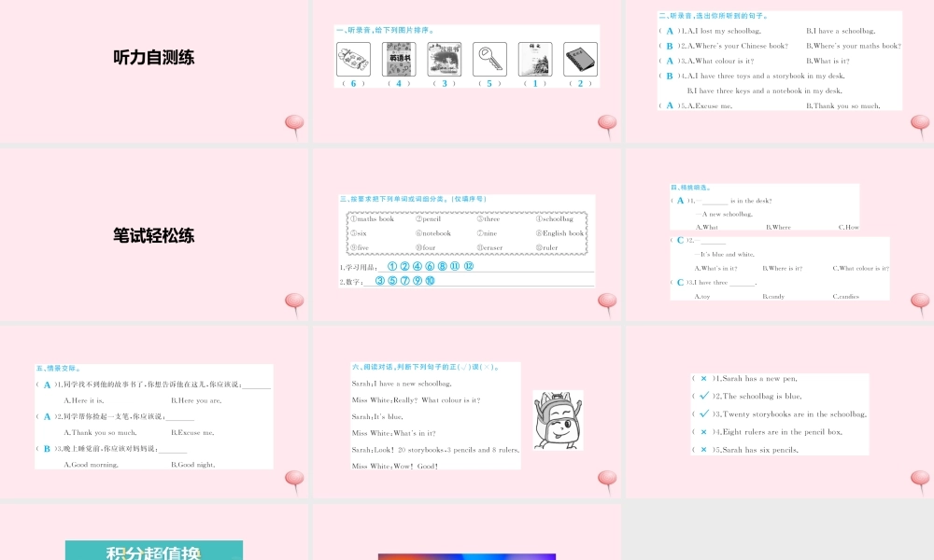Click line 'Sarah: I have a new schoolbag.'

coord(402,384)
